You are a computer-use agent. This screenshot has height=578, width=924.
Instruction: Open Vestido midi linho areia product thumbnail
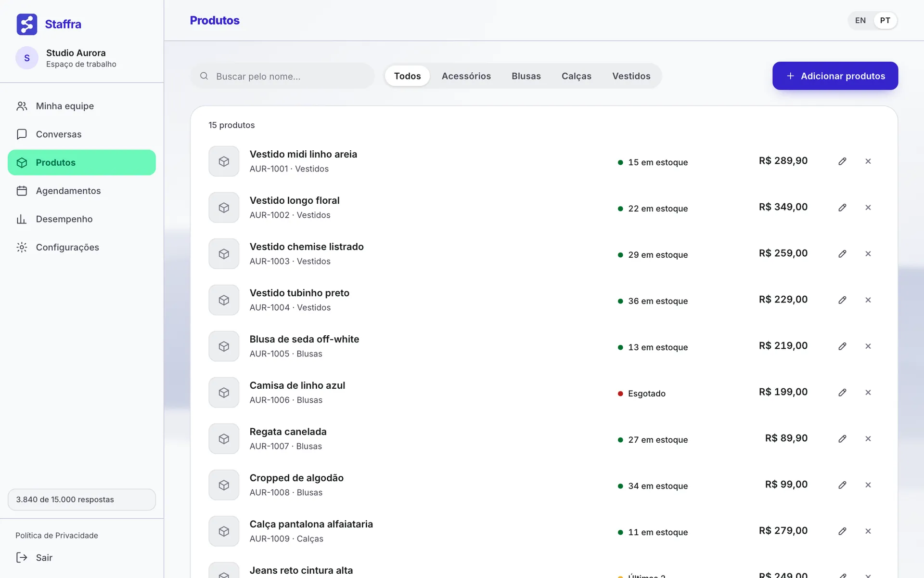tap(224, 161)
